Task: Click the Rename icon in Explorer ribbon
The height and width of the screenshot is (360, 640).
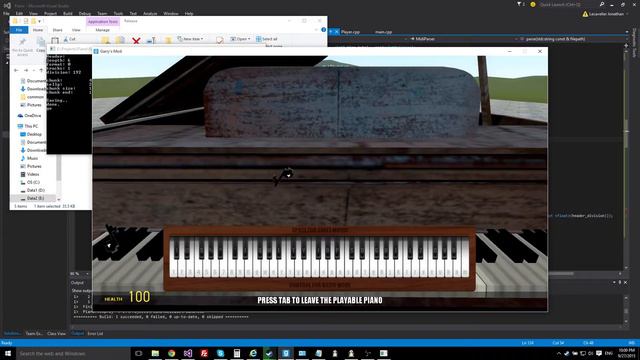Action: pos(151,40)
